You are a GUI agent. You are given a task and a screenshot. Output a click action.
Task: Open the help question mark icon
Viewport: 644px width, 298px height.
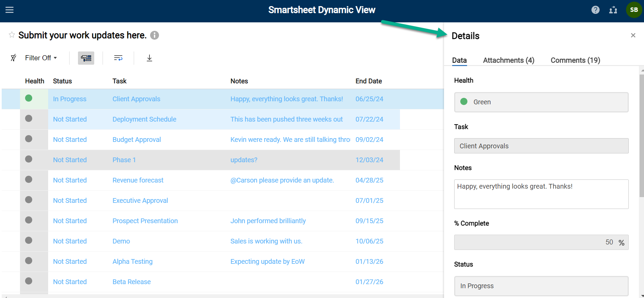[596, 10]
